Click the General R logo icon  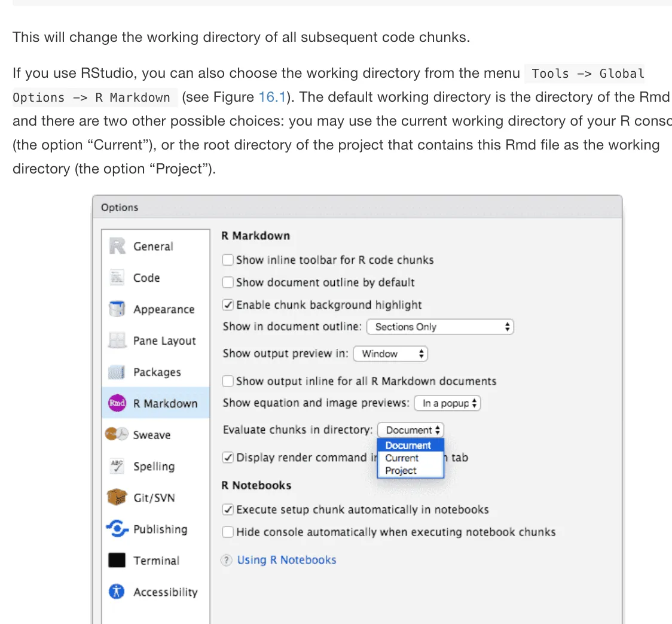(117, 246)
